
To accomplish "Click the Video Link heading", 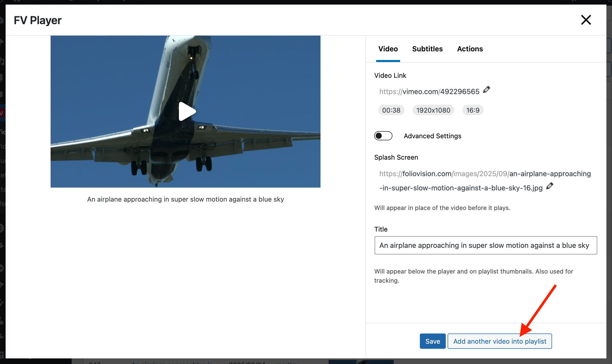I will click(x=390, y=75).
